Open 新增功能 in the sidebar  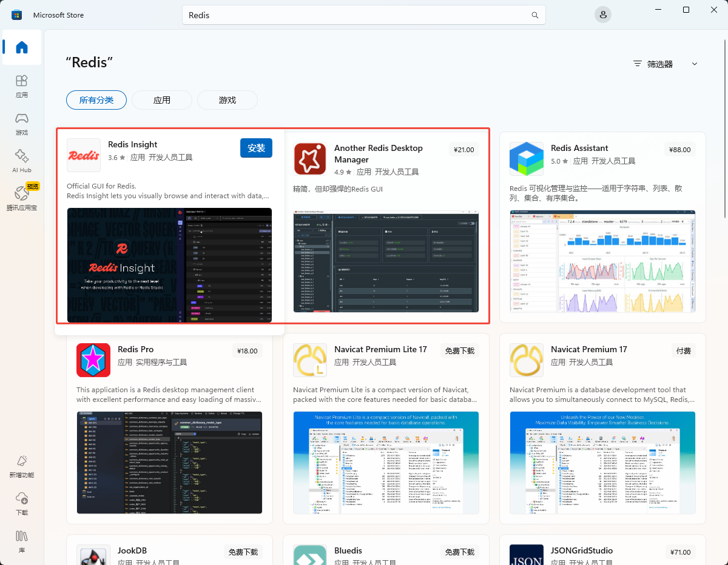coord(22,466)
